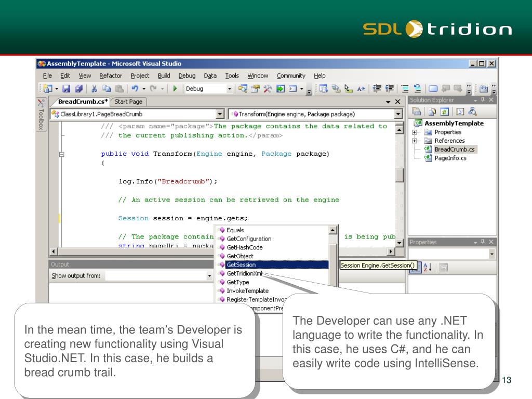Open the Transform members dropdown
The width and height of the screenshot is (532, 399).
tap(398, 114)
